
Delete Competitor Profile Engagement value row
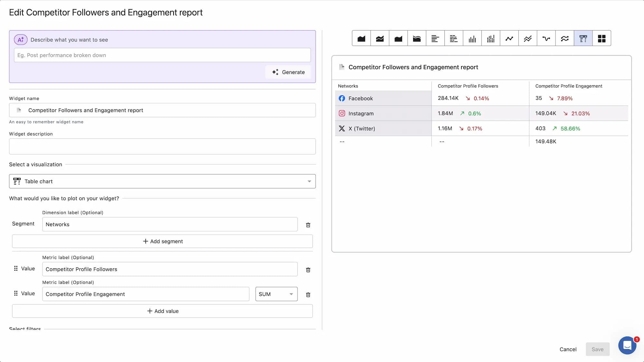pyautogui.click(x=308, y=294)
